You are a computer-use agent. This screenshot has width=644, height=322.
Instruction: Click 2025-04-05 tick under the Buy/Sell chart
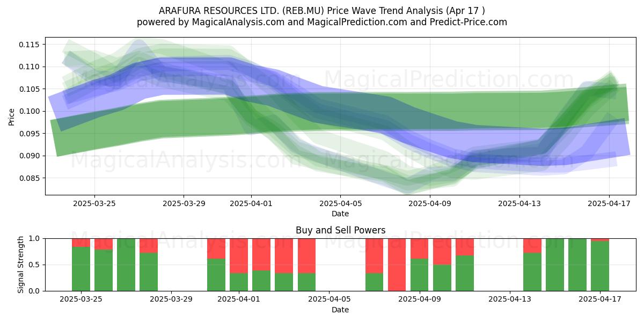328,299
